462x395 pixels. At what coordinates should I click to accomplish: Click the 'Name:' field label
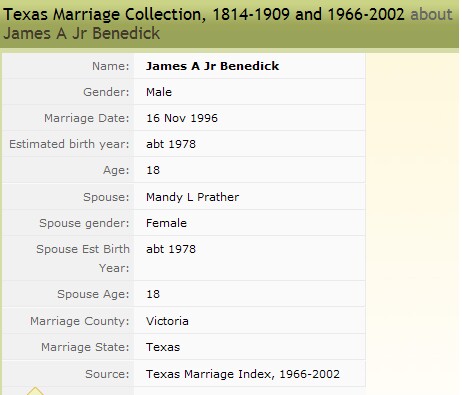pyautogui.click(x=110, y=66)
